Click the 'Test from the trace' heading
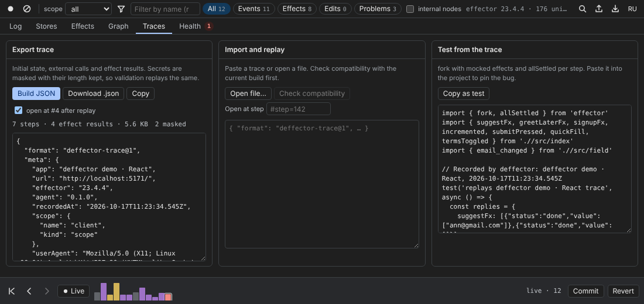The image size is (644, 304). click(x=470, y=50)
